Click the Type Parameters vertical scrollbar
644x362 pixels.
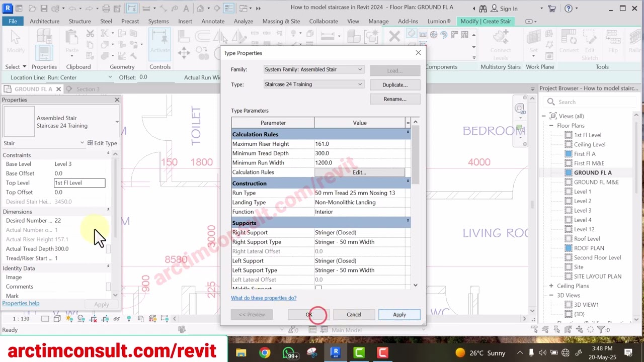tap(416, 204)
